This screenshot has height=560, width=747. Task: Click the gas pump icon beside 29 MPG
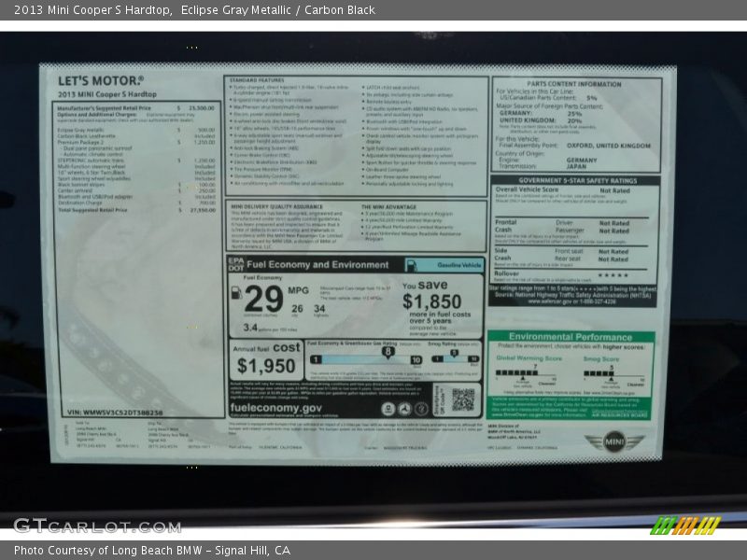click(x=236, y=292)
